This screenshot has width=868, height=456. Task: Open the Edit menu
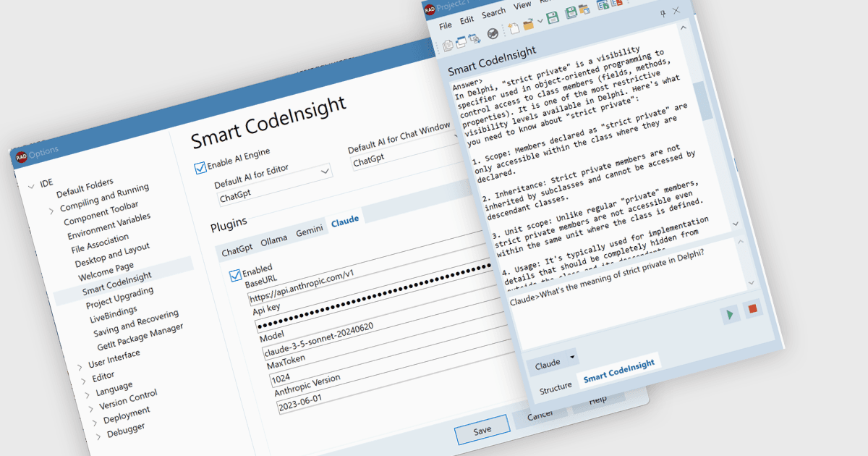pyautogui.click(x=467, y=20)
